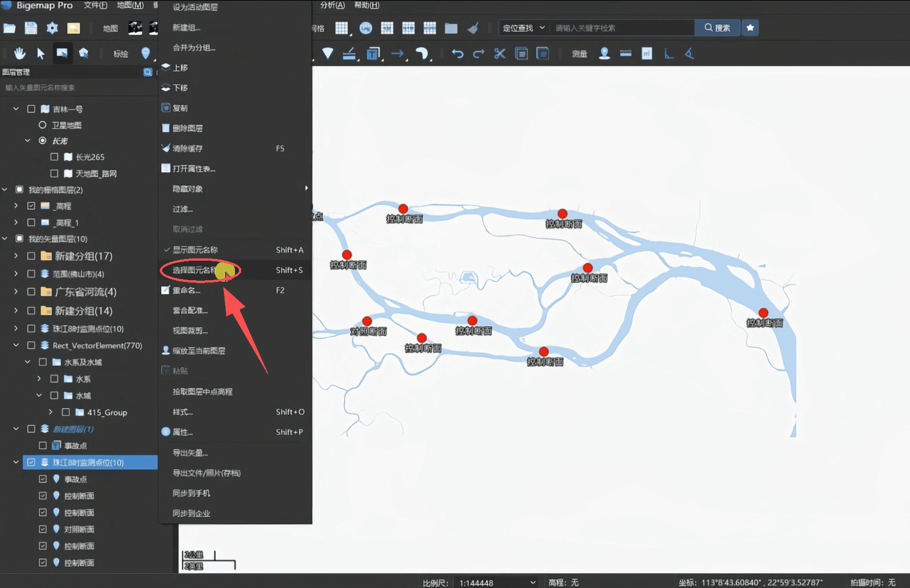Click the measure point pin icon
910x588 pixels.
click(x=604, y=53)
